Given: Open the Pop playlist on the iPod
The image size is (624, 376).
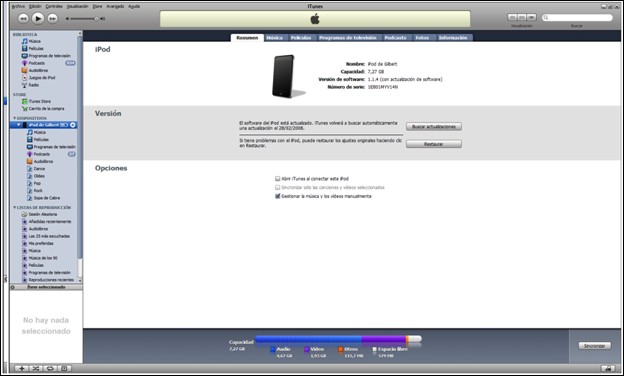Looking at the screenshot, I should (34, 183).
